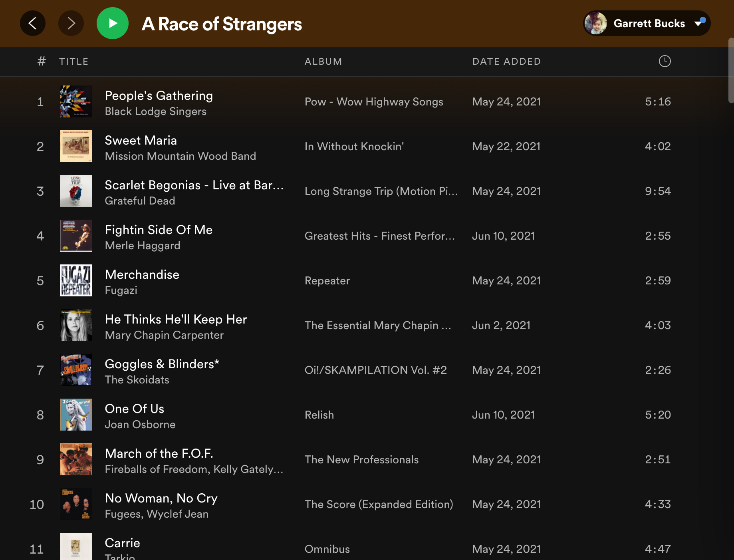Select the track Merchandise
The width and height of the screenshot is (734, 560).
(142, 275)
